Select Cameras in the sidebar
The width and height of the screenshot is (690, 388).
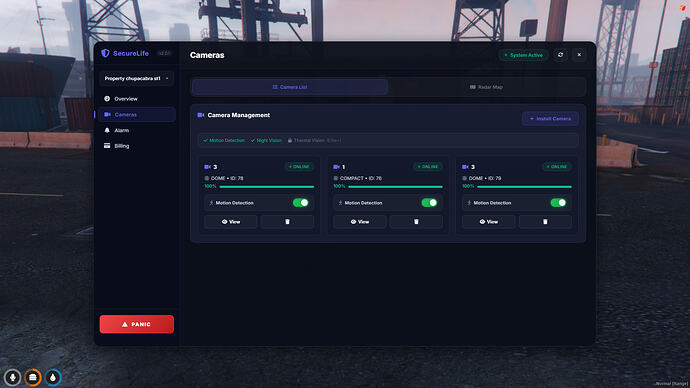point(136,114)
